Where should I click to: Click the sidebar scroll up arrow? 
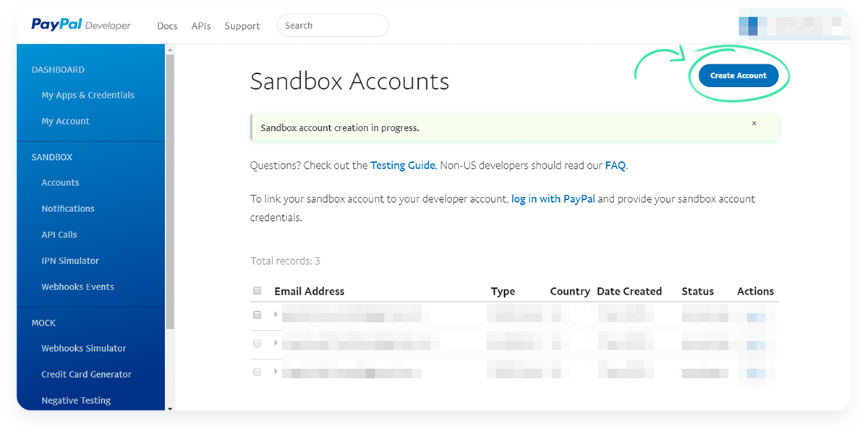[170, 50]
